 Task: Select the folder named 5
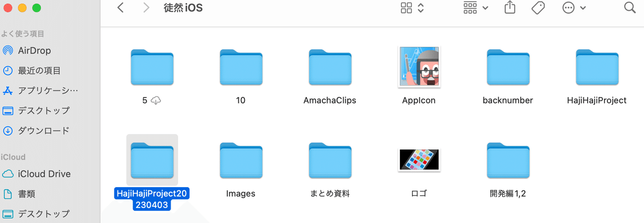tap(152, 68)
